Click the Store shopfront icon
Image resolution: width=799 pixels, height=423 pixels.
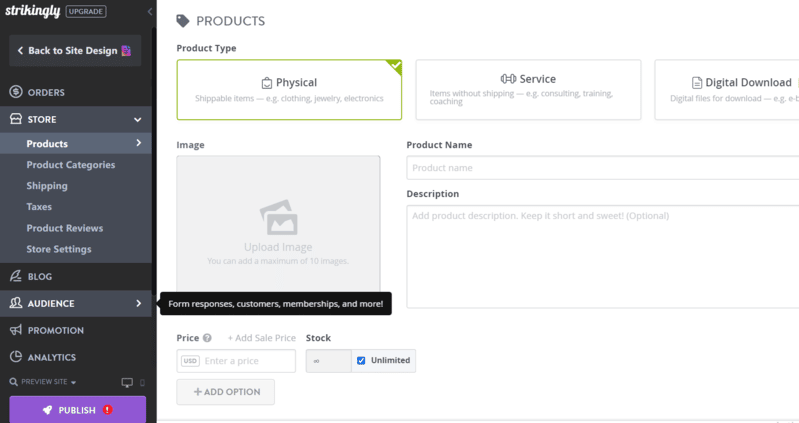[16, 119]
